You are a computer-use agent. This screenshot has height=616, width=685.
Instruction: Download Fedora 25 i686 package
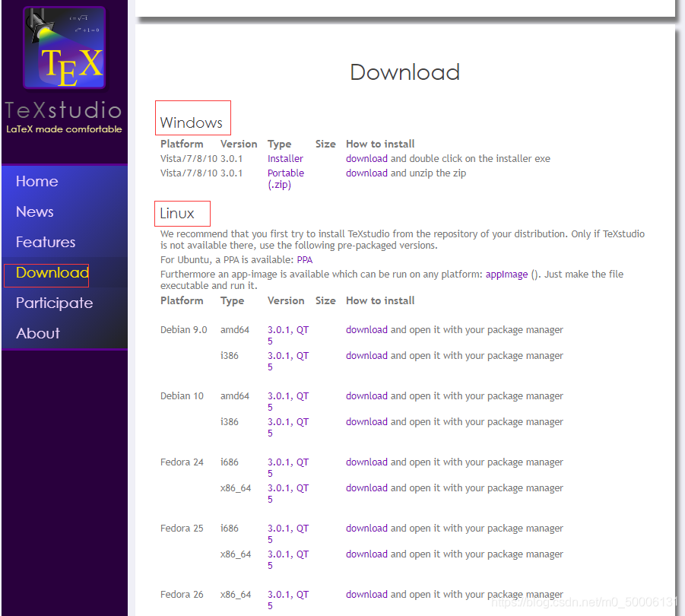(x=366, y=529)
